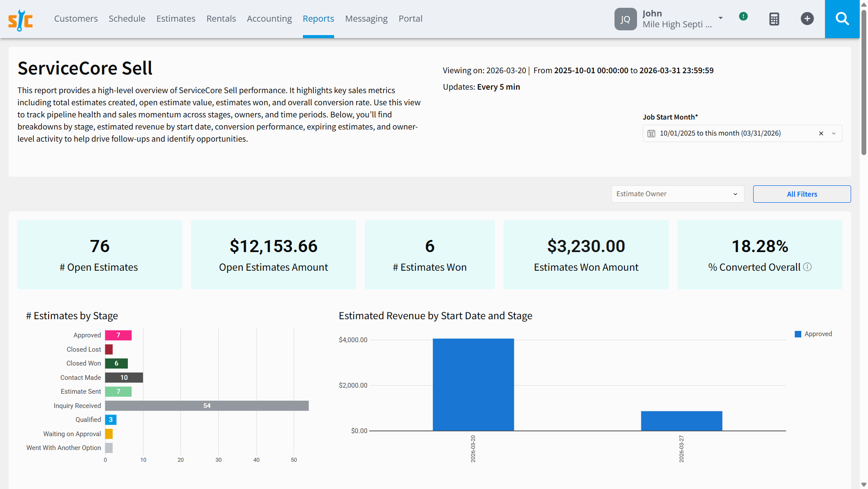Open the Customers menu
The image size is (868, 489).
pos(76,19)
